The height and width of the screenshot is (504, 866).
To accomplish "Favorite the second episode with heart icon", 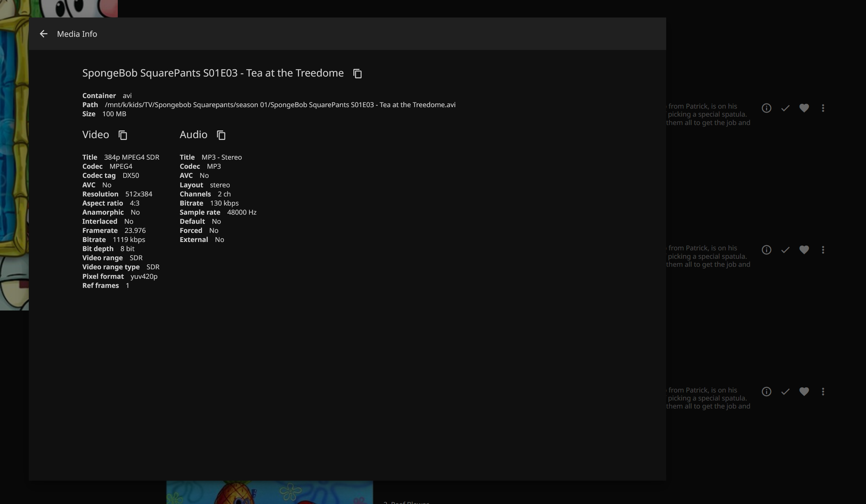I will (x=804, y=250).
